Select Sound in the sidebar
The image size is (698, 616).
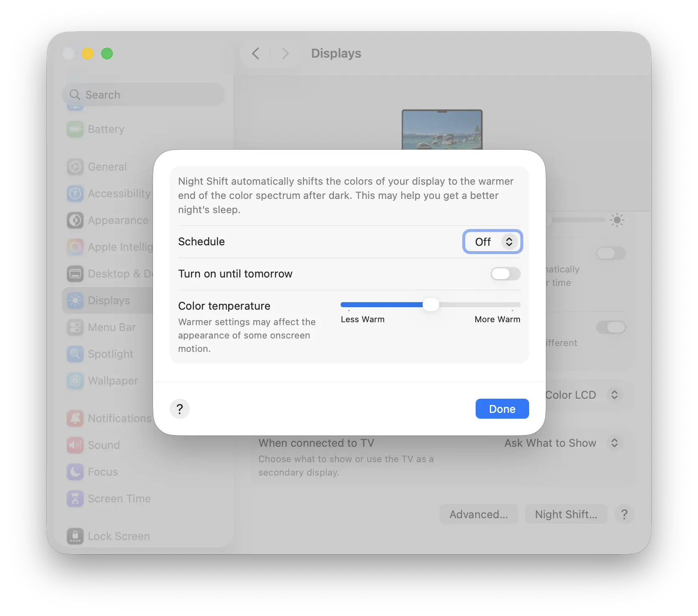tap(104, 445)
